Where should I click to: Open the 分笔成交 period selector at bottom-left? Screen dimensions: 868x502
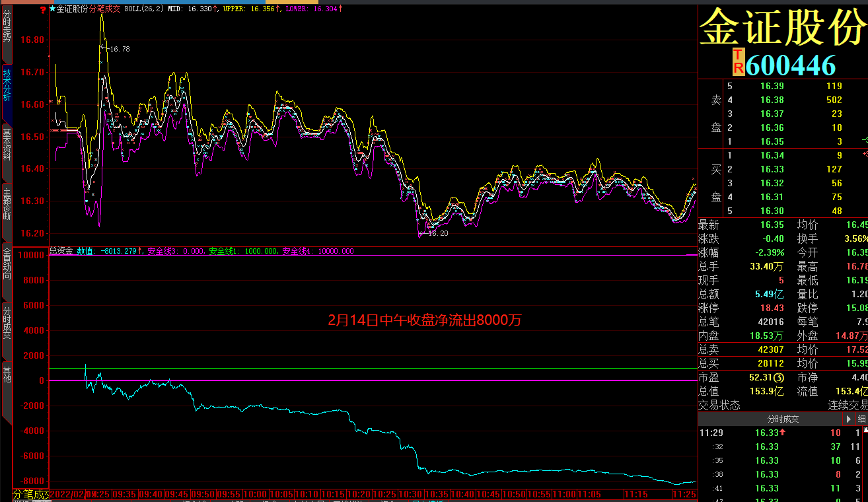[31, 494]
